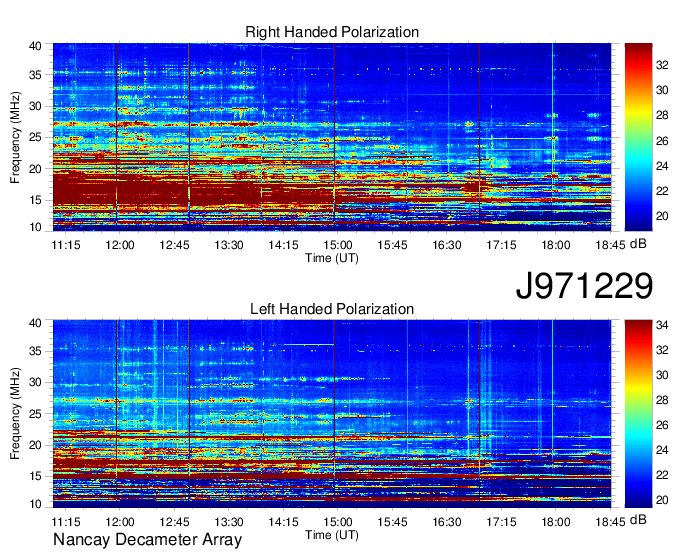
Task: Click the 11:15 time tick under Right Handed plot
Action: pyautogui.click(x=66, y=245)
